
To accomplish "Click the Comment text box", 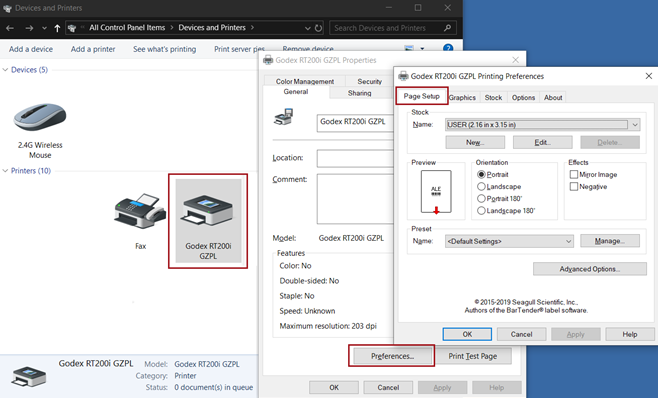I will 355,199.
